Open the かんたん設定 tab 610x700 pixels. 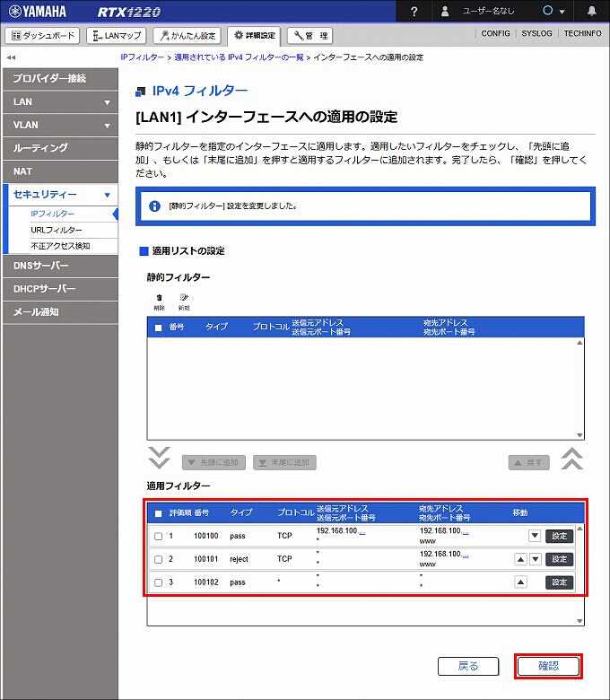[x=187, y=35]
